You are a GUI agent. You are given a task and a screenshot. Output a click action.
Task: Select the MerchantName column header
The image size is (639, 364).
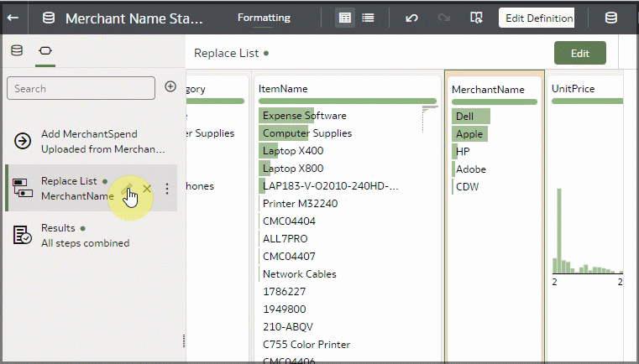[x=488, y=89]
